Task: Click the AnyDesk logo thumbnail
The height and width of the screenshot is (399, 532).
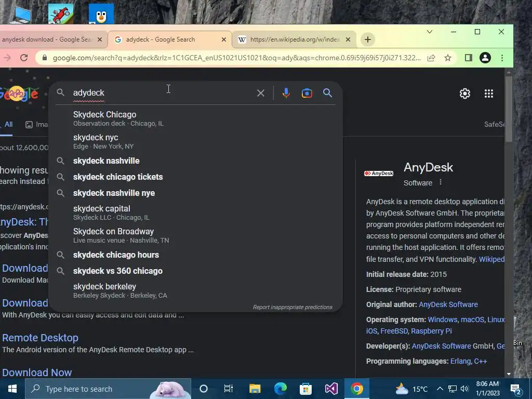Action: (379, 174)
